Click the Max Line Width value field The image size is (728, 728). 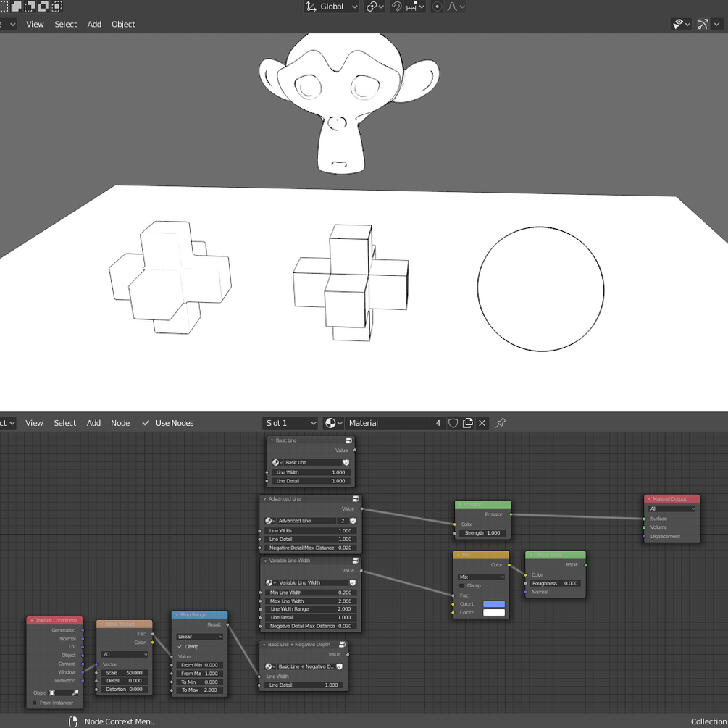point(311,601)
